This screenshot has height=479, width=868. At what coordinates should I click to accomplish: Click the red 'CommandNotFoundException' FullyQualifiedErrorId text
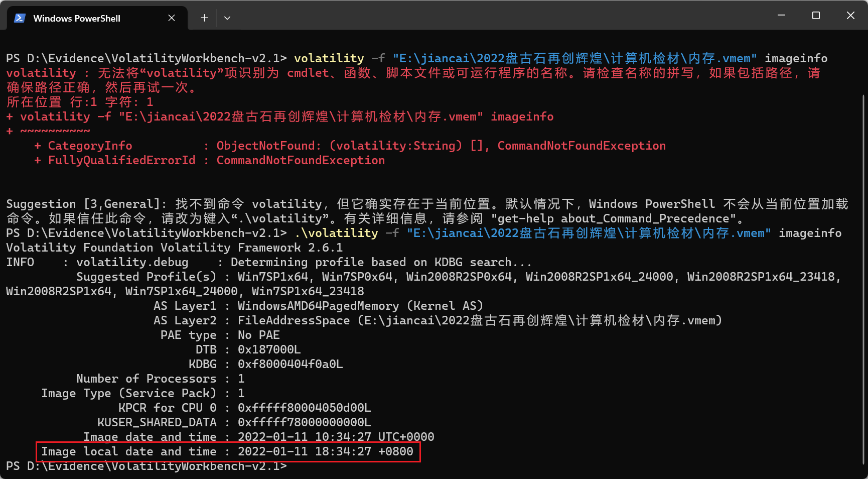[x=301, y=160]
